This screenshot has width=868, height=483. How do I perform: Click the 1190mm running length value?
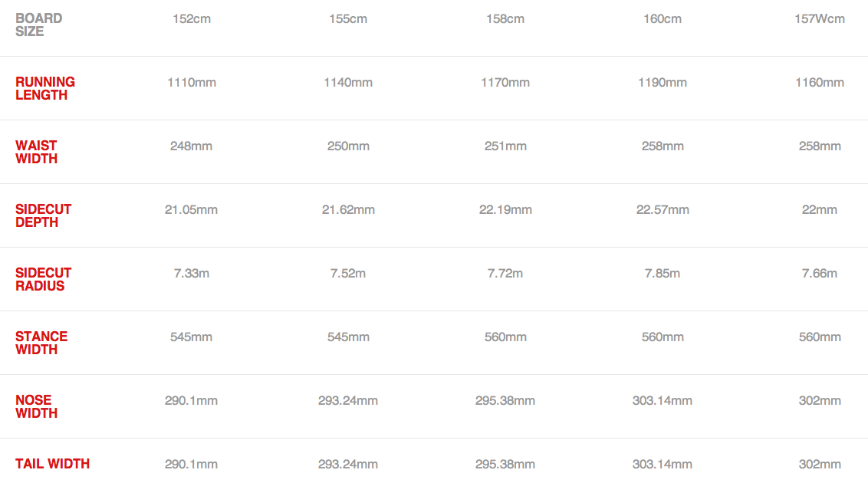coord(663,83)
